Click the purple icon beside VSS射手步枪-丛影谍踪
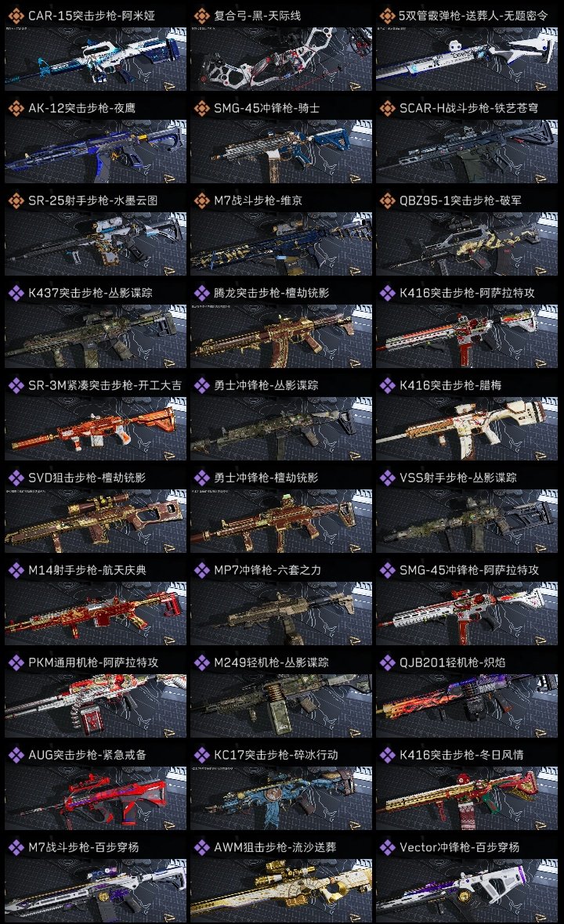The width and height of the screenshot is (564, 924). [388, 478]
